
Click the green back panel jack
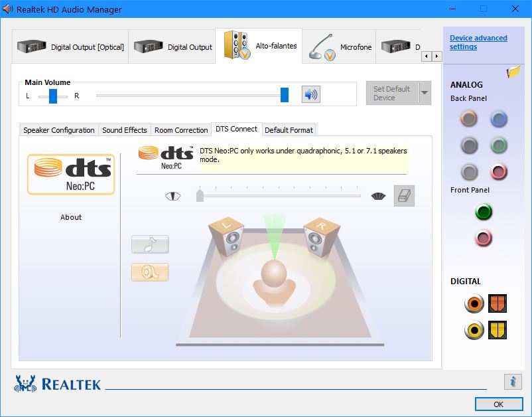[x=498, y=145]
